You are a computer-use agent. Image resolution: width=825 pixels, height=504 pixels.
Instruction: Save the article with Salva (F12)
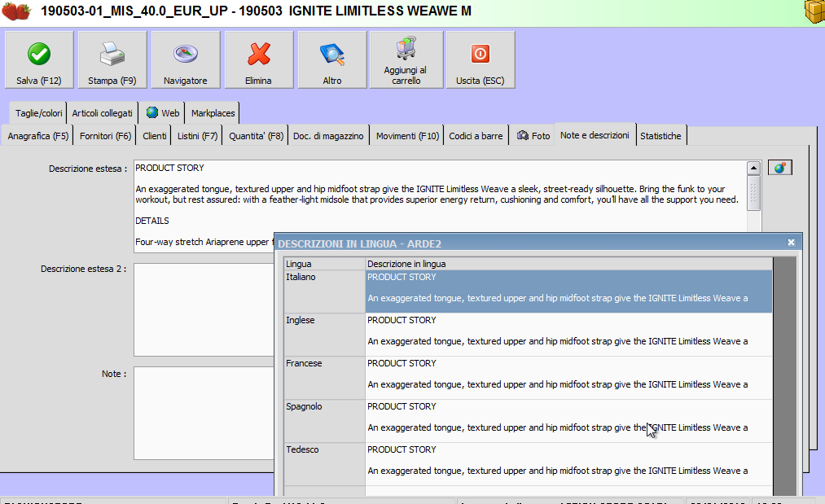coord(39,59)
